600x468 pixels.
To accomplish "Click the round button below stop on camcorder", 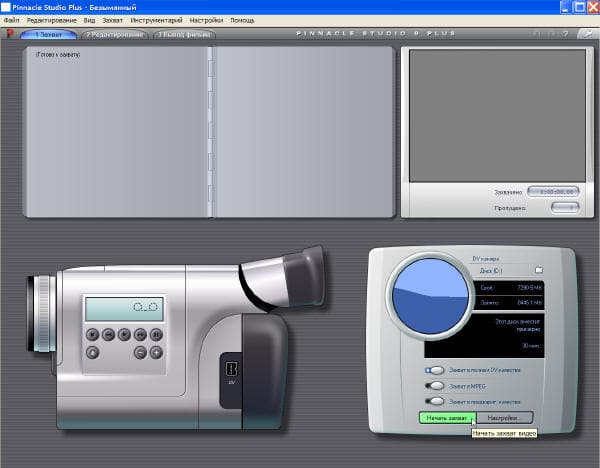I will click(93, 352).
